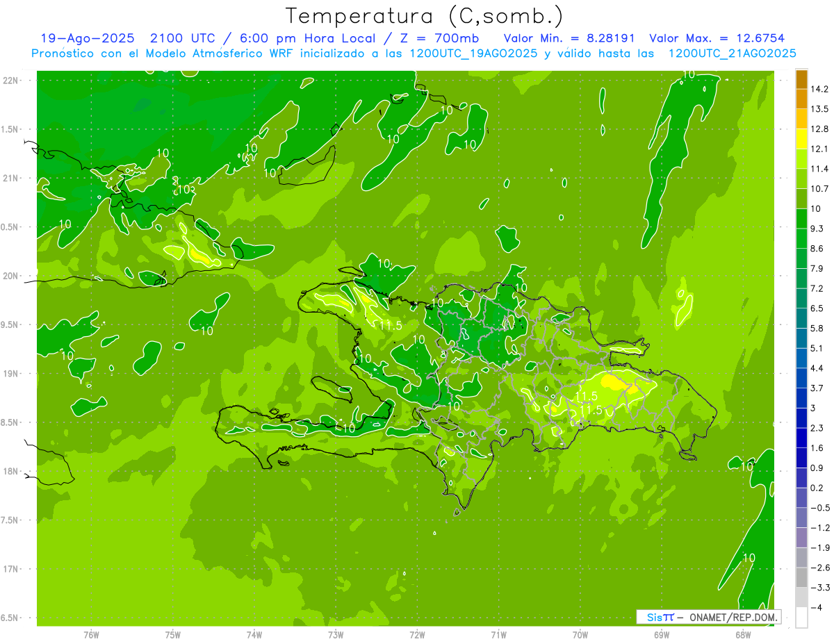Click the 75W longitude label
Screen dimensions: 834x644
(x=173, y=635)
